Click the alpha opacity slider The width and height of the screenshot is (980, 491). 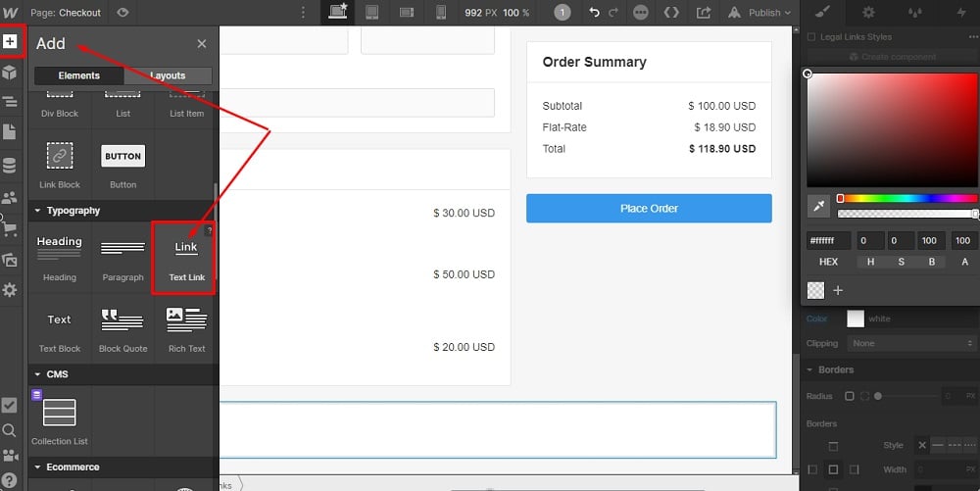click(x=906, y=214)
